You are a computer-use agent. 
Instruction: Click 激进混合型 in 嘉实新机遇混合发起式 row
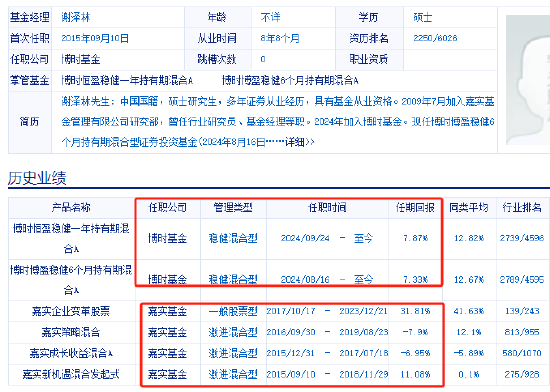233,374
